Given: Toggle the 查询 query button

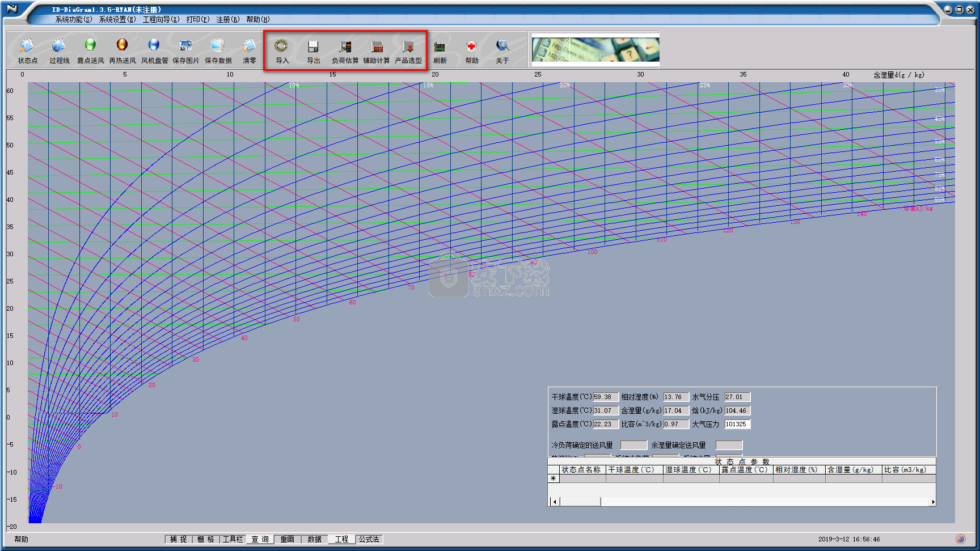Looking at the screenshot, I should (x=260, y=539).
